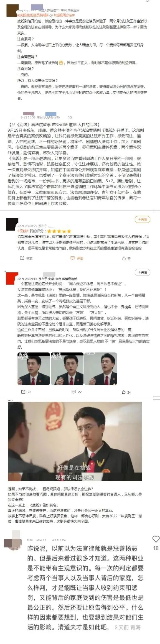160x644 pixels.
Task: Like the post with 24 thumbs-up
Action: tap(126, 392)
